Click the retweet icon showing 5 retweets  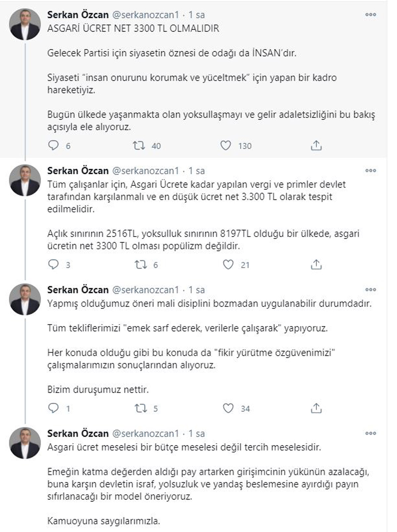(x=140, y=409)
